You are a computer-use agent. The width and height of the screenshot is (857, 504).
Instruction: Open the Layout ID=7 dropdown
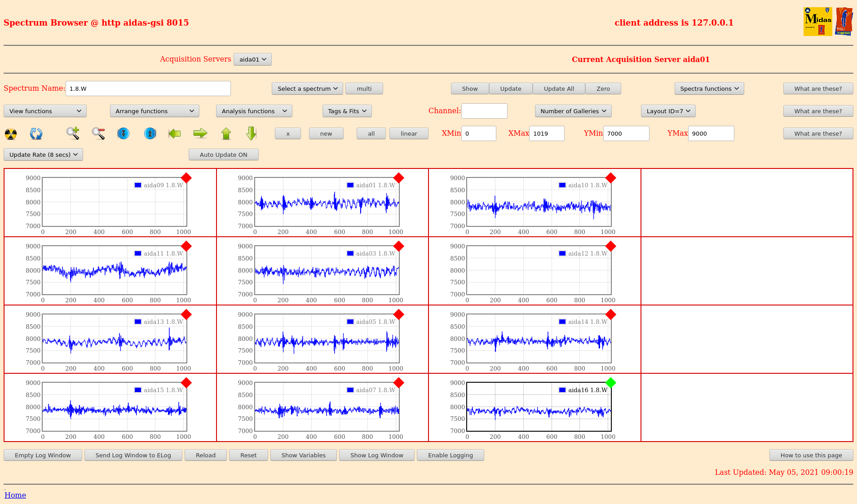click(x=668, y=111)
